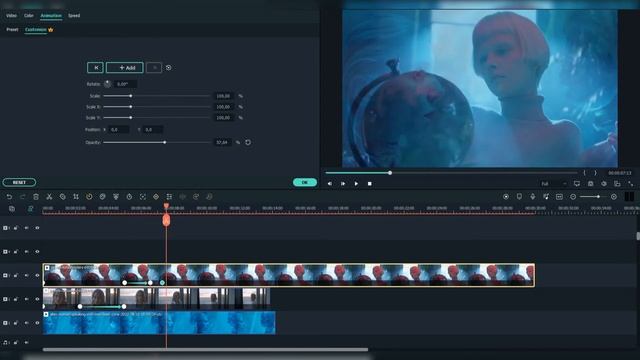The width and height of the screenshot is (640, 360).
Task: Select the teal keyframe dot on the red-haired clip
Action: click(x=162, y=282)
